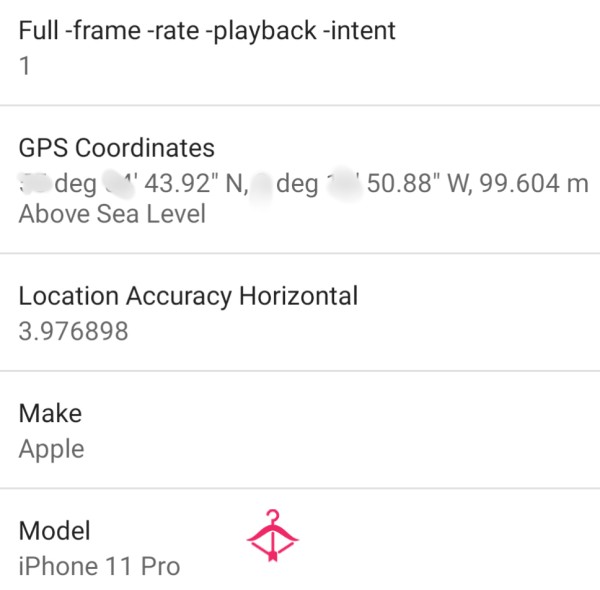Tap the second deg text before 50.88

tap(297, 185)
